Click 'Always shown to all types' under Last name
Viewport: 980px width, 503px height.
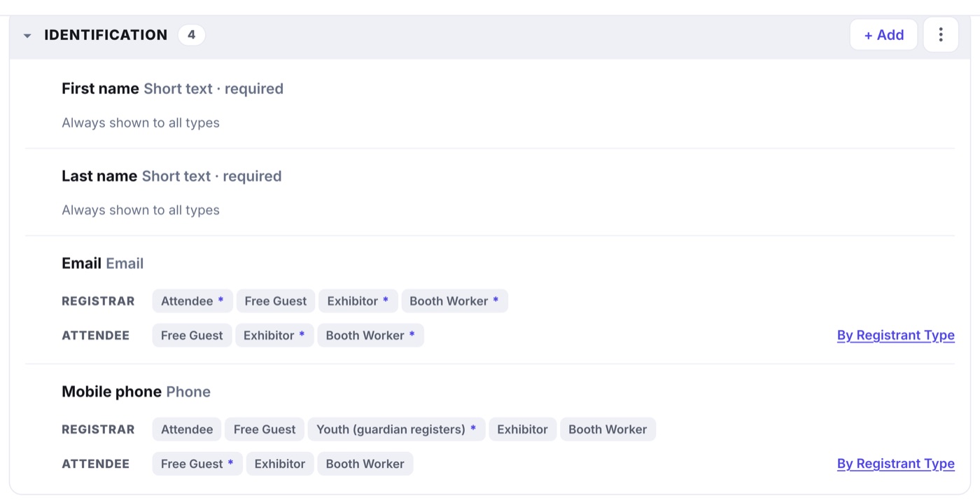pyautogui.click(x=141, y=210)
